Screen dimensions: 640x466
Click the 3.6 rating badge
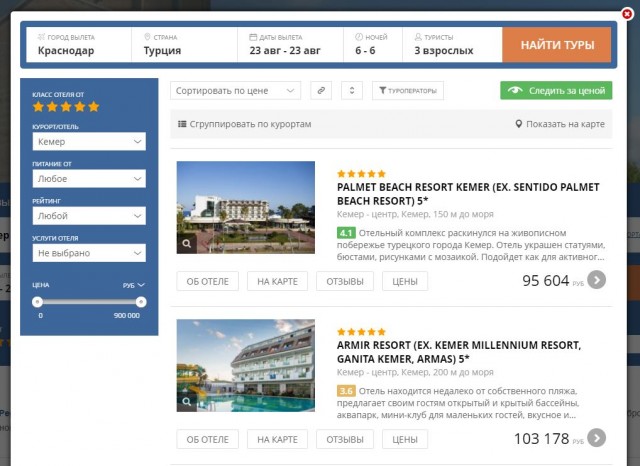[346, 391]
